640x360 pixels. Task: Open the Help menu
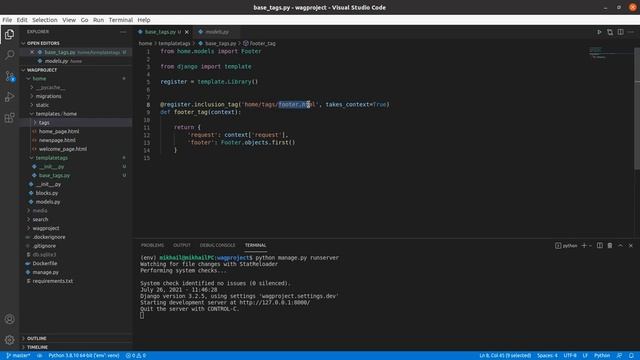pos(144,20)
